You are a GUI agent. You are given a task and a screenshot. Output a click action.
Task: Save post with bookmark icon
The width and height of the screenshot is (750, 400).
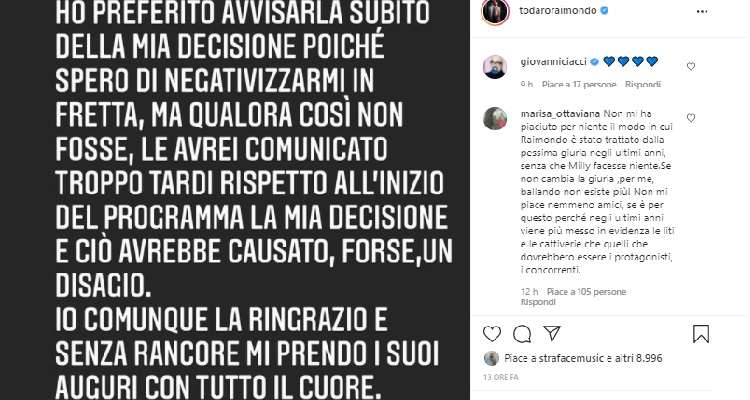(701, 333)
